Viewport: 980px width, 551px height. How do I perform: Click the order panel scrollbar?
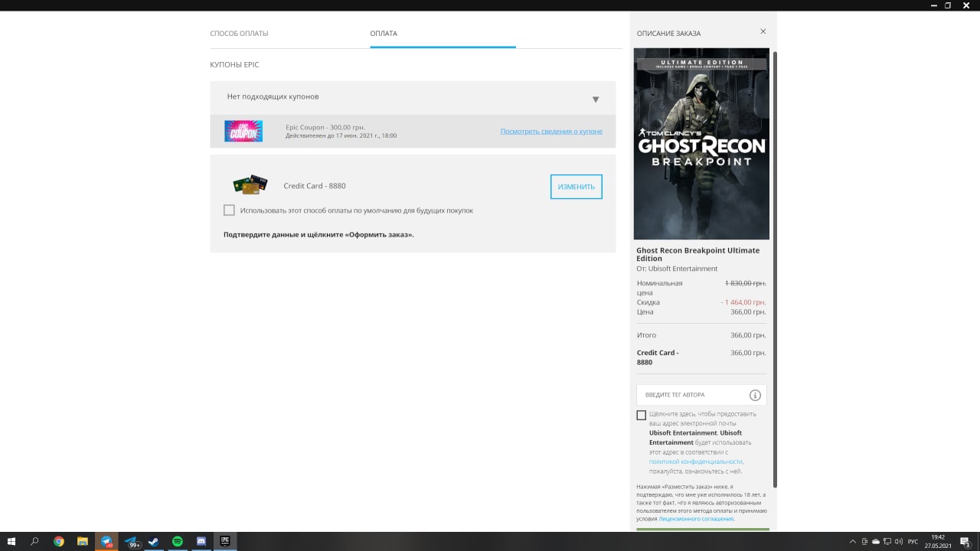click(x=775, y=269)
